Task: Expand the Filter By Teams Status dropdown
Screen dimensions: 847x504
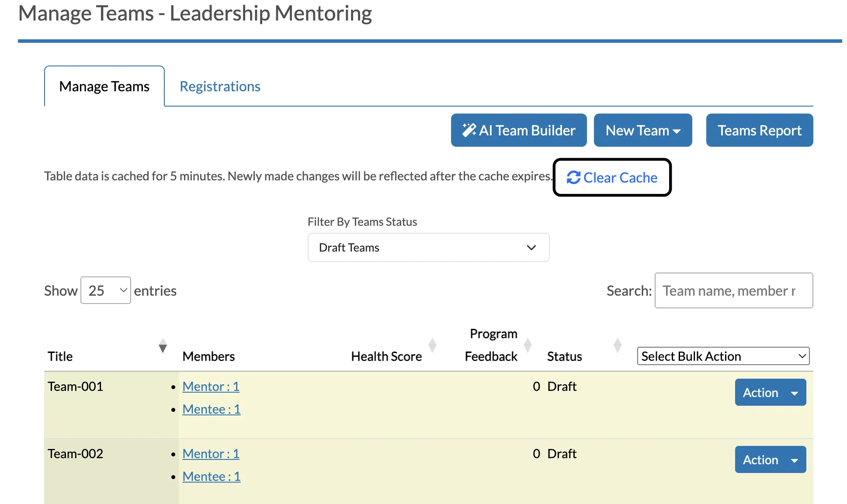Action: coord(428,248)
